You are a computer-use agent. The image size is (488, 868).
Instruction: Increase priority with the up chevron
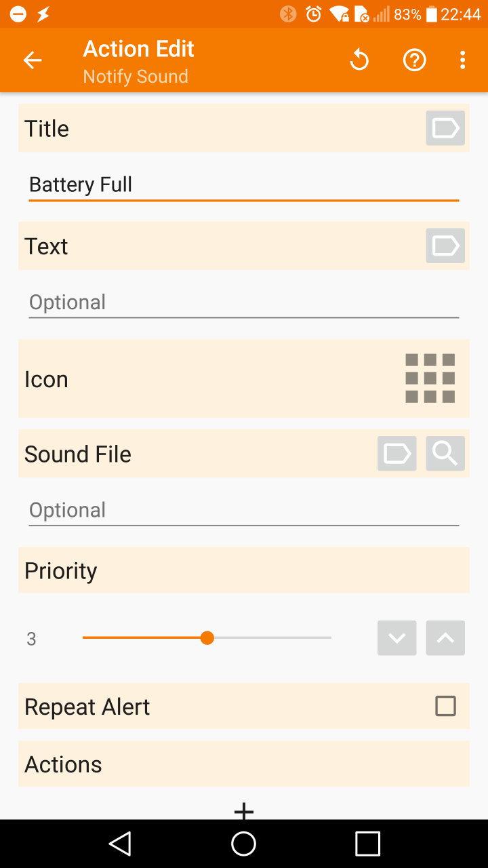click(445, 638)
